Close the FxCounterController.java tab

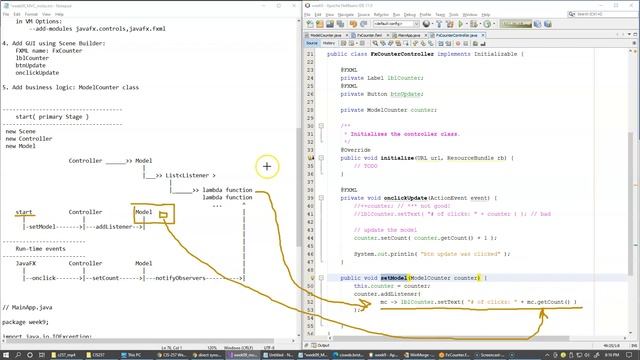482,36
